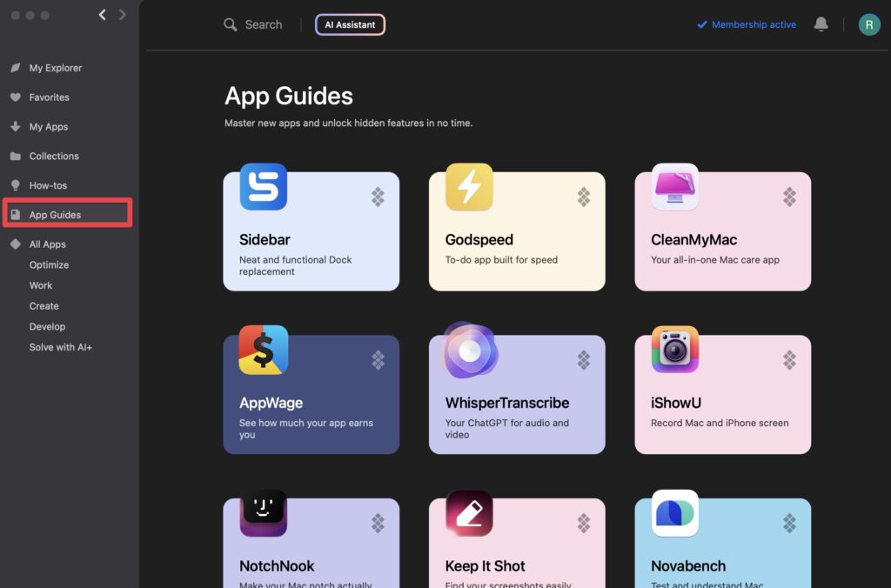Click the diamond icon on Keep It Shot card
This screenshot has width=891, height=588.
tap(584, 524)
